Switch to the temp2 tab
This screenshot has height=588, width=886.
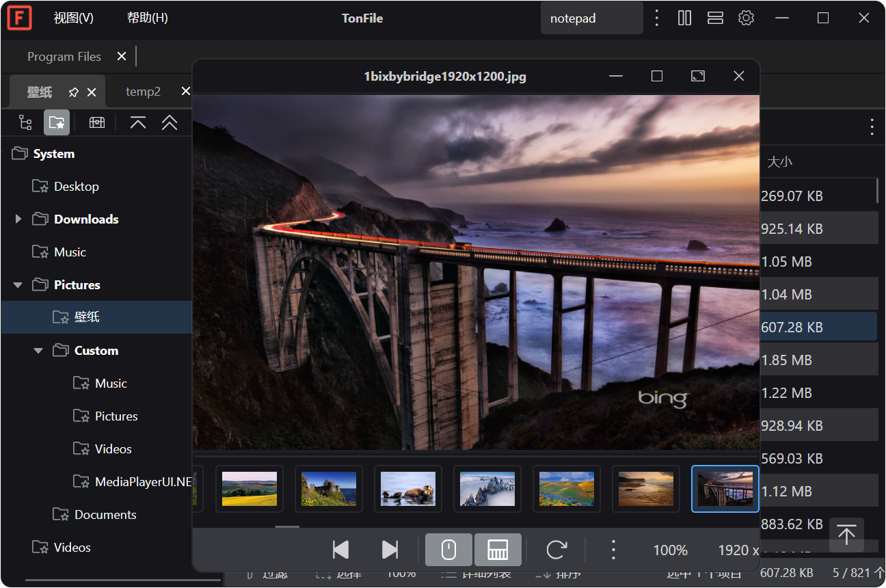[143, 92]
